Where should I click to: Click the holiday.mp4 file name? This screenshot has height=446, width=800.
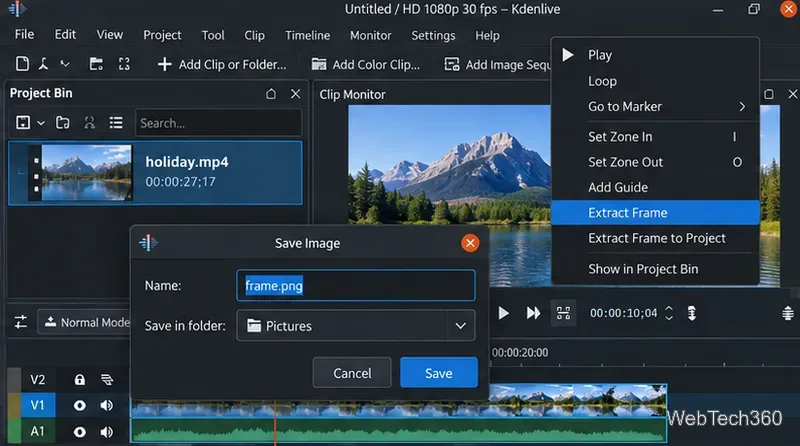[x=187, y=162]
